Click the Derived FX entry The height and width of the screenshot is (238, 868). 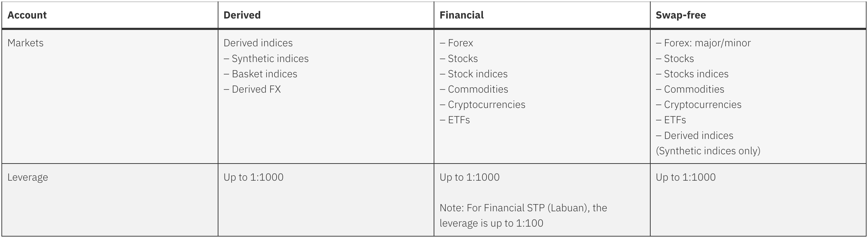256,89
